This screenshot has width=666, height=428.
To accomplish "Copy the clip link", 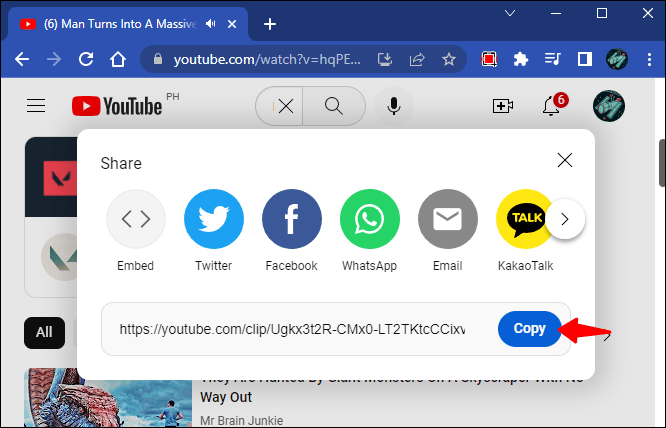I will point(529,329).
